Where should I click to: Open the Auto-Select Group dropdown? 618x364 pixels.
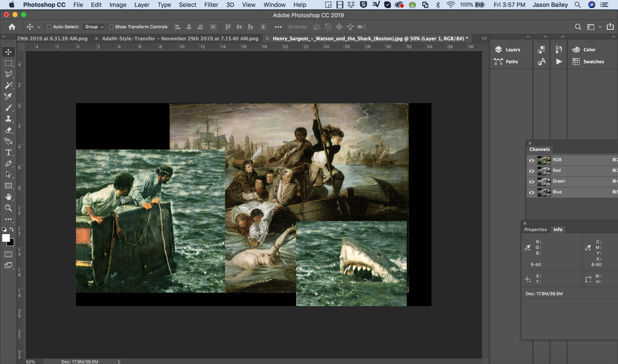[x=94, y=27]
